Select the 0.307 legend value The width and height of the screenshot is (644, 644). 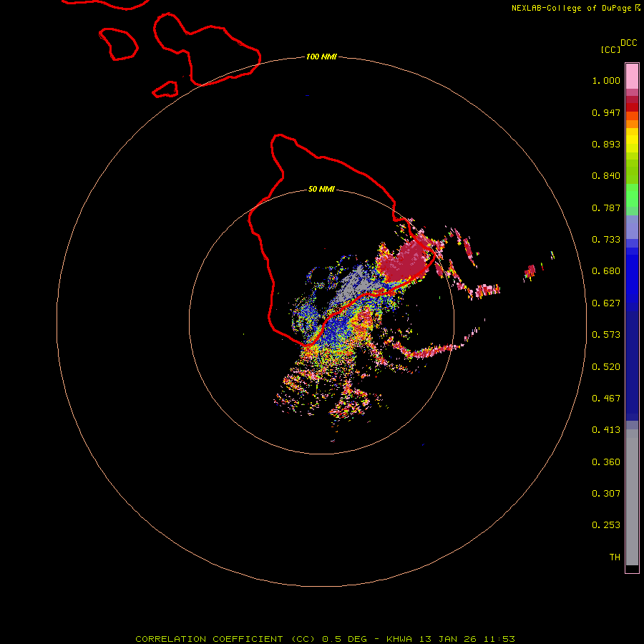click(606, 494)
